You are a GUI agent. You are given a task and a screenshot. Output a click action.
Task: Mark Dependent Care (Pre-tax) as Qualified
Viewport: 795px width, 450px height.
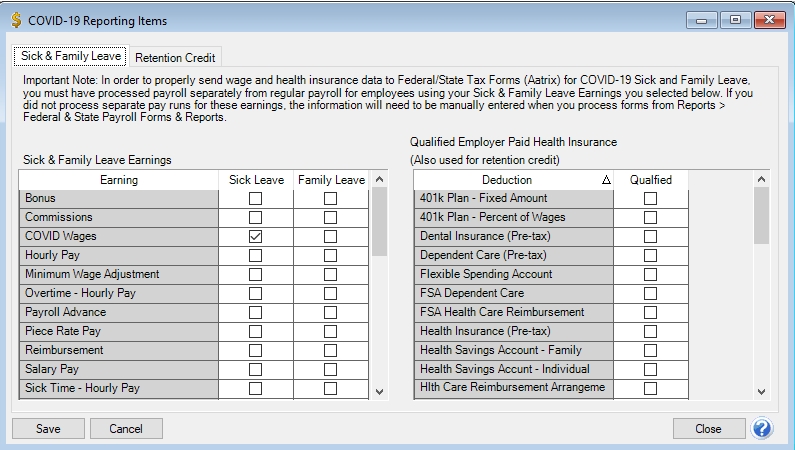pyautogui.click(x=651, y=255)
